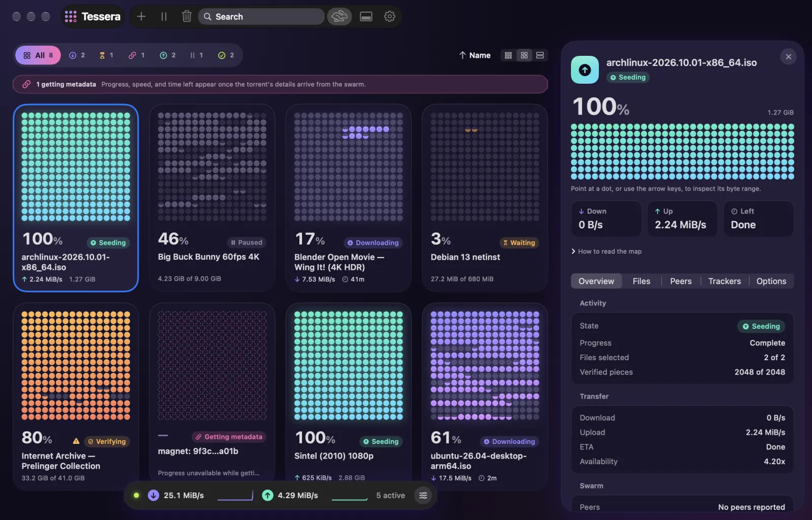Click the green connection status dot
The width and height of the screenshot is (812, 520).
tap(136, 495)
